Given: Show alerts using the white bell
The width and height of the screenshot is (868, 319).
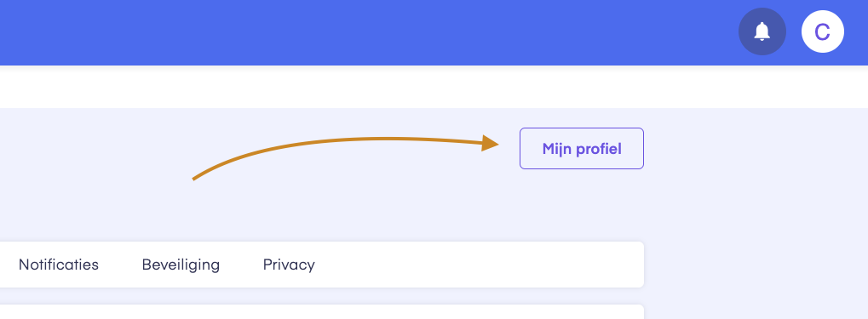Looking at the screenshot, I should pos(762,31).
